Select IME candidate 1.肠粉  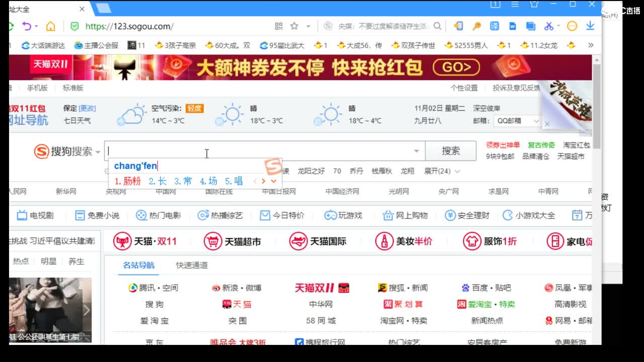tap(128, 181)
